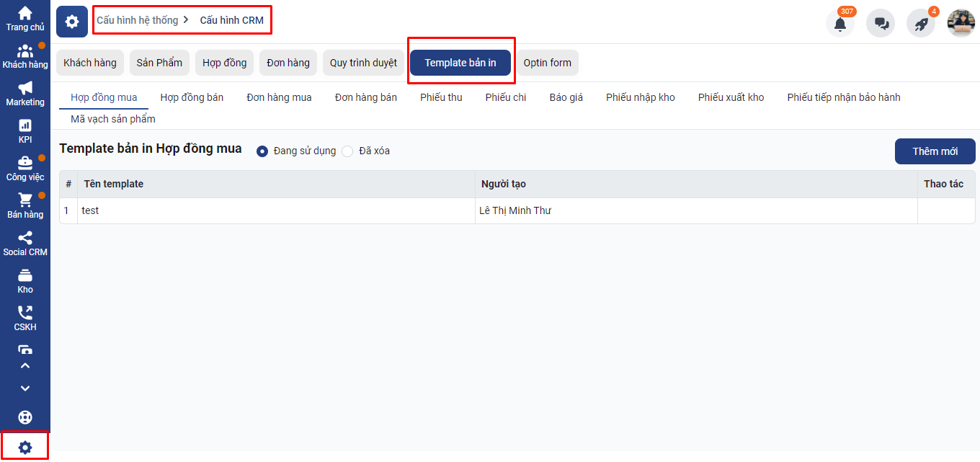
Task: Open the Khách hàng sidebar module
Action: pyautogui.click(x=25, y=52)
